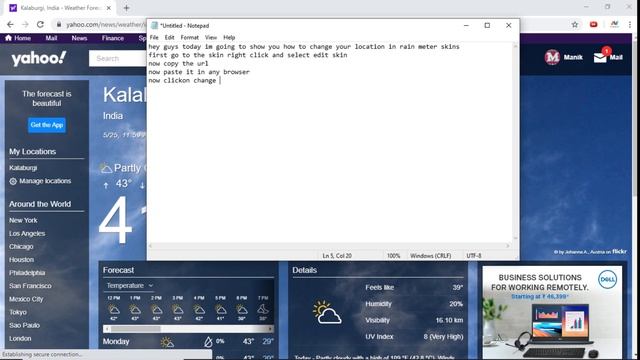The image size is (640, 360).
Task: Click the Notepad horizontal scrollbar right arrow
Action: 508,246
